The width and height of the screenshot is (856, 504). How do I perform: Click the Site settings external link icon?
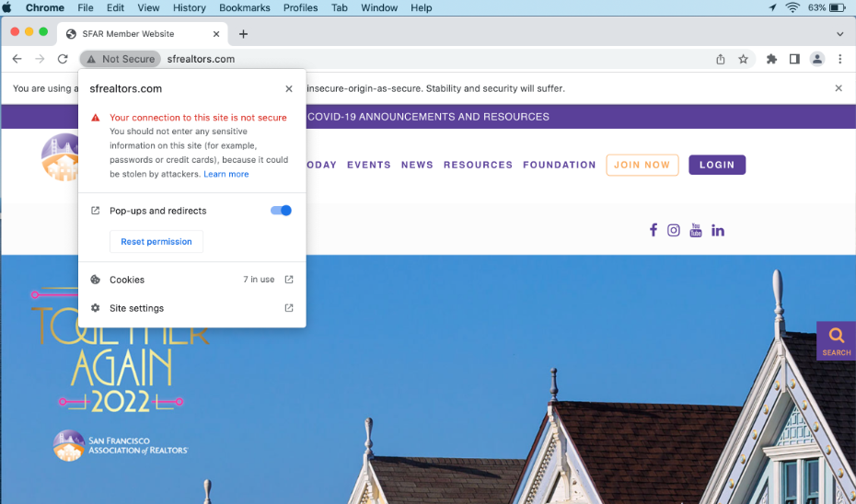289,308
